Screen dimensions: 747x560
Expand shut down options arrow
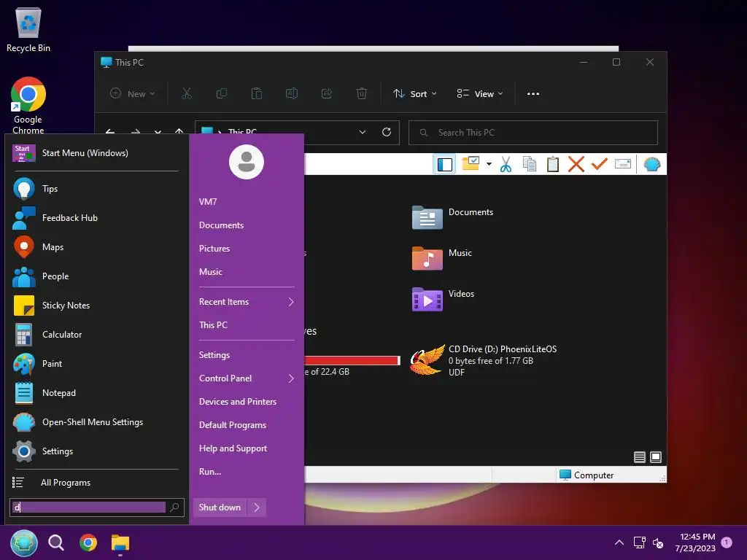[257, 507]
